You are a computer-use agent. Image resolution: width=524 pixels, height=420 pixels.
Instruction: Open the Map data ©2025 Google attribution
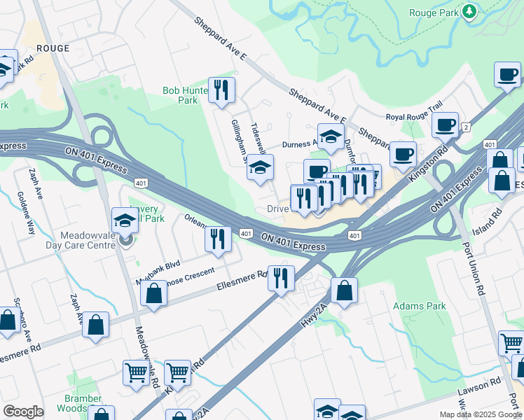[481, 415]
